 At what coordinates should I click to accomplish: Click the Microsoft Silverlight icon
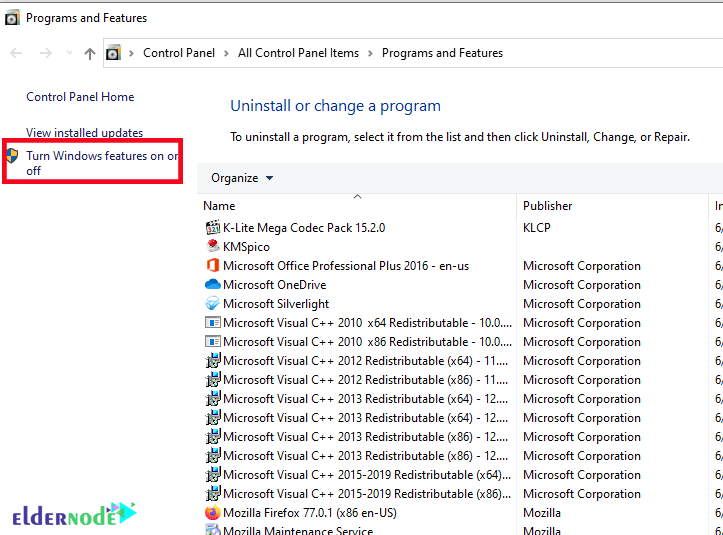click(212, 304)
